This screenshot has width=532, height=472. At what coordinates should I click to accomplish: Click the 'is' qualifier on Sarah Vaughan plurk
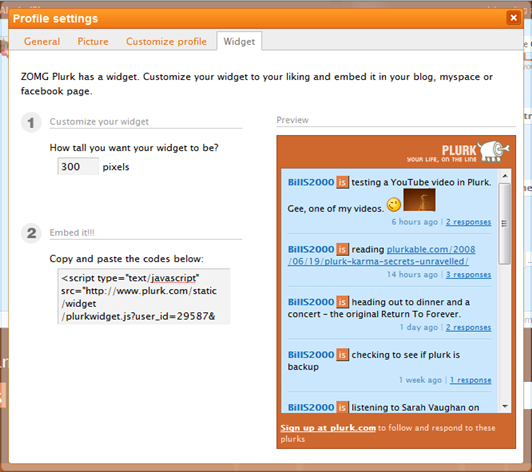tap(342, 407)
